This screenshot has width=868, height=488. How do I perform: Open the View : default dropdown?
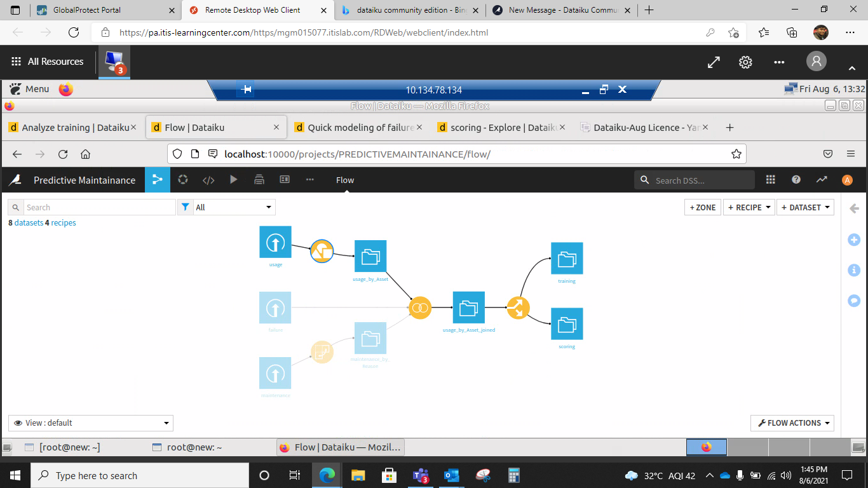coord(90,423)
